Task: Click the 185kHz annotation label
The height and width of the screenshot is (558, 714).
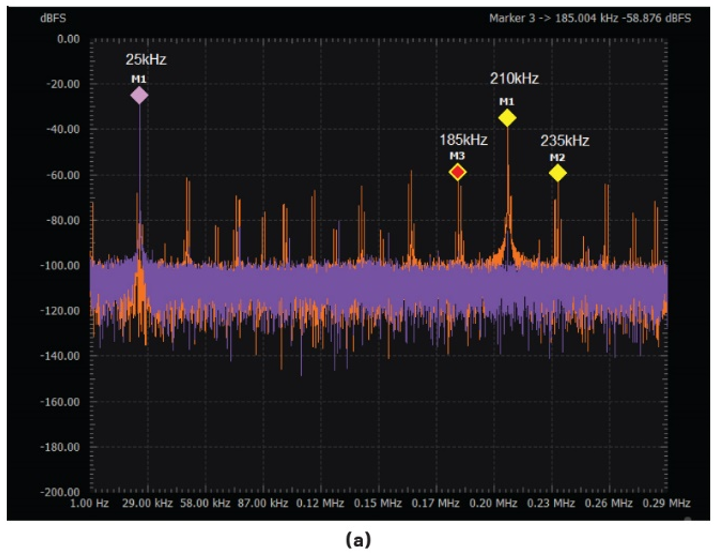Action: [x=464, y=139]
